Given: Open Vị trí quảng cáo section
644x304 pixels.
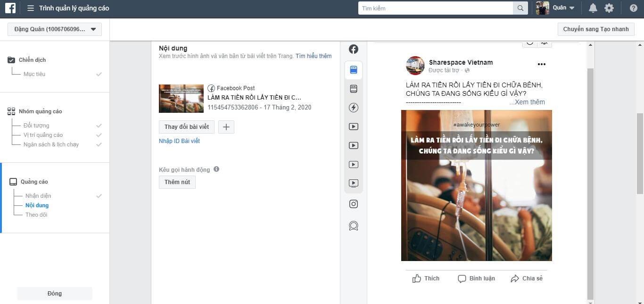Looking at the screenshot, I should 43,135.
